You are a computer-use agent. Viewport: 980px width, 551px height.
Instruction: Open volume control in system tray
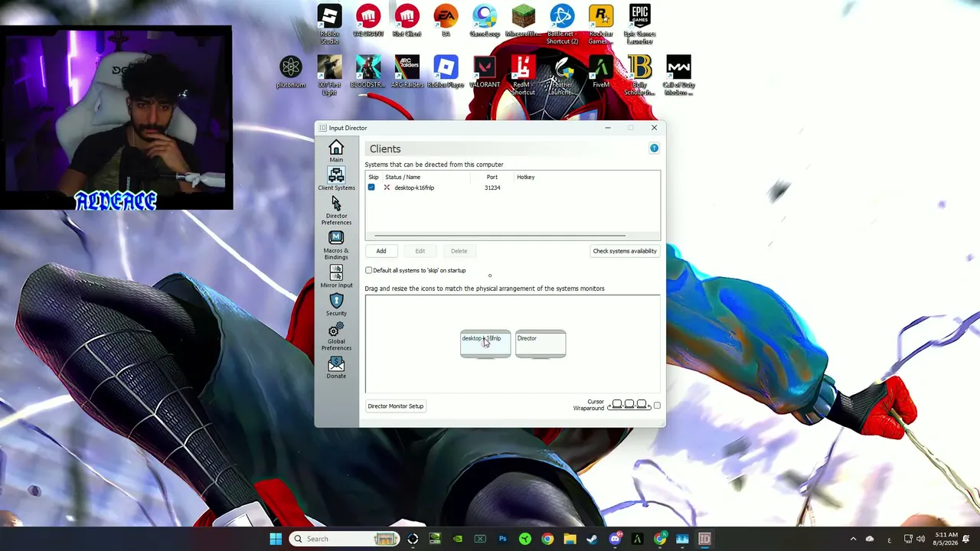[x=920, y=539]
